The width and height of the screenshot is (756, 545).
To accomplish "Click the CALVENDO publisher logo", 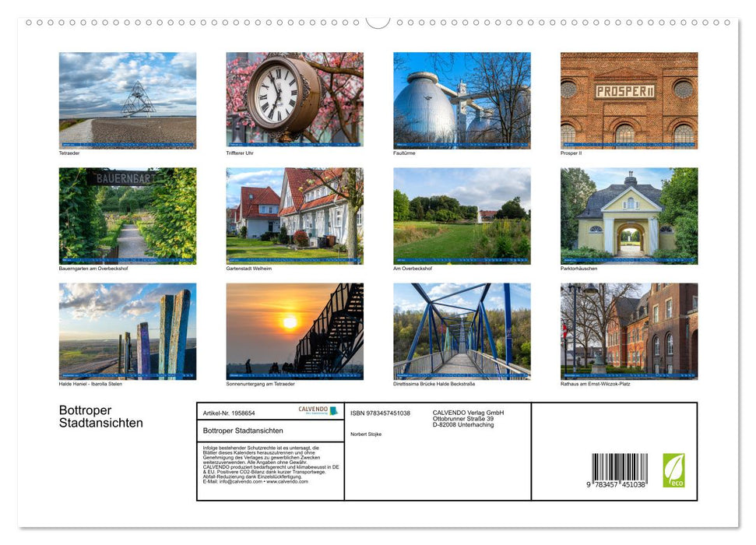I will coord(317,410).
